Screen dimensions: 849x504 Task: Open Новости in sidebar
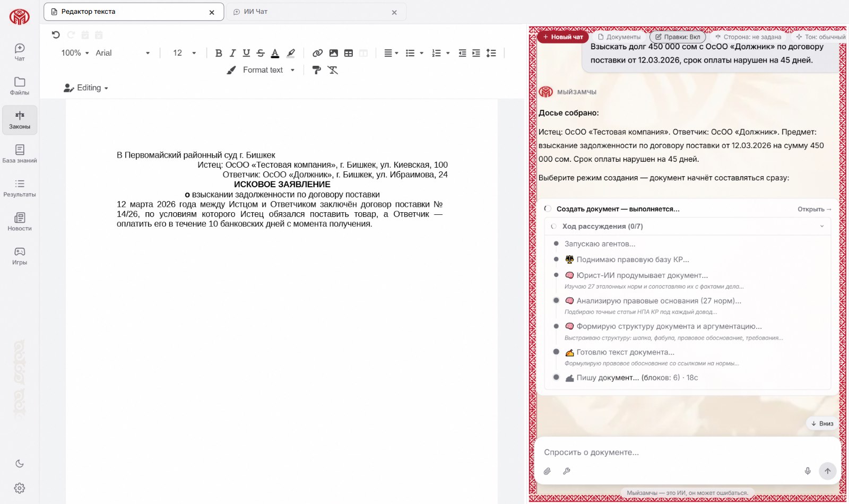coord(20,222)
